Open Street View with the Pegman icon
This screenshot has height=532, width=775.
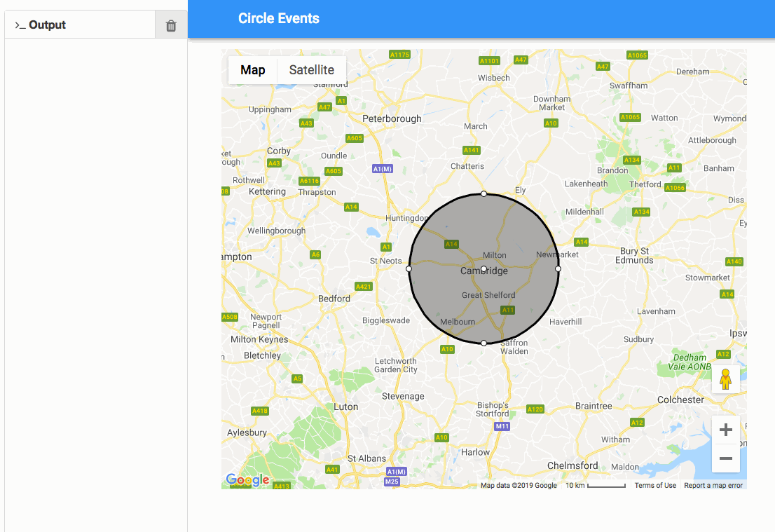[x=725, y=379]
